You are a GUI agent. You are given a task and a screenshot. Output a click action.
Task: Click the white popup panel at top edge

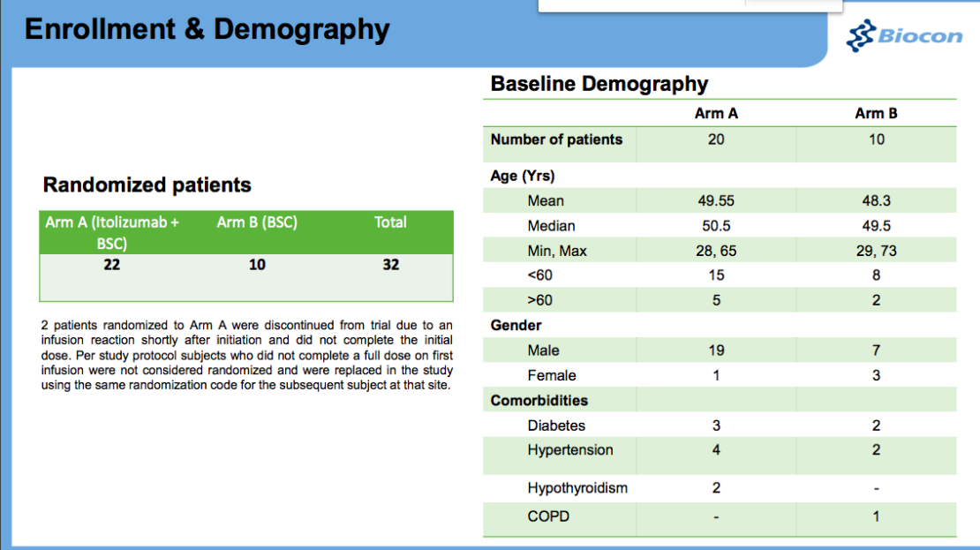[x=689, y=5]
